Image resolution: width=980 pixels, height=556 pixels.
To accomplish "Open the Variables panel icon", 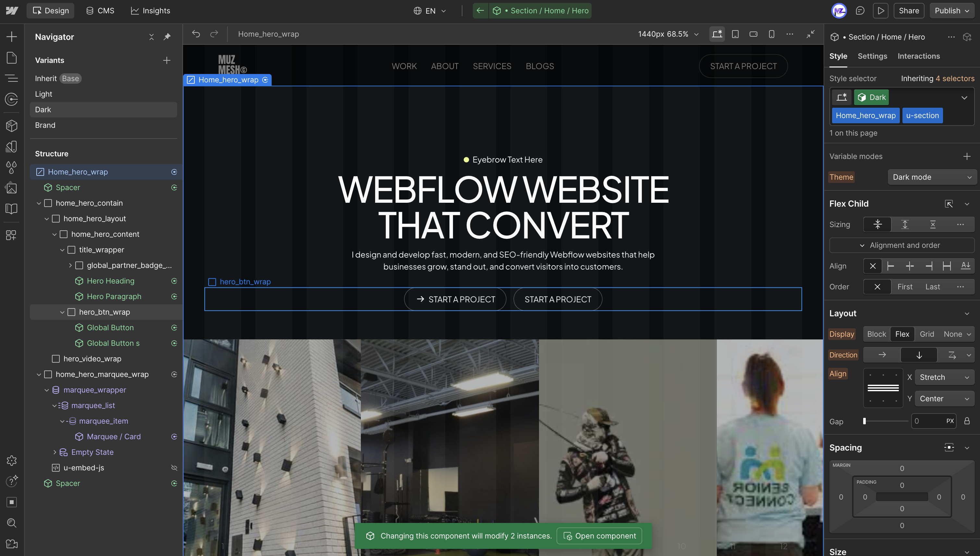I will pyautogui.click(x=11, y=147).
